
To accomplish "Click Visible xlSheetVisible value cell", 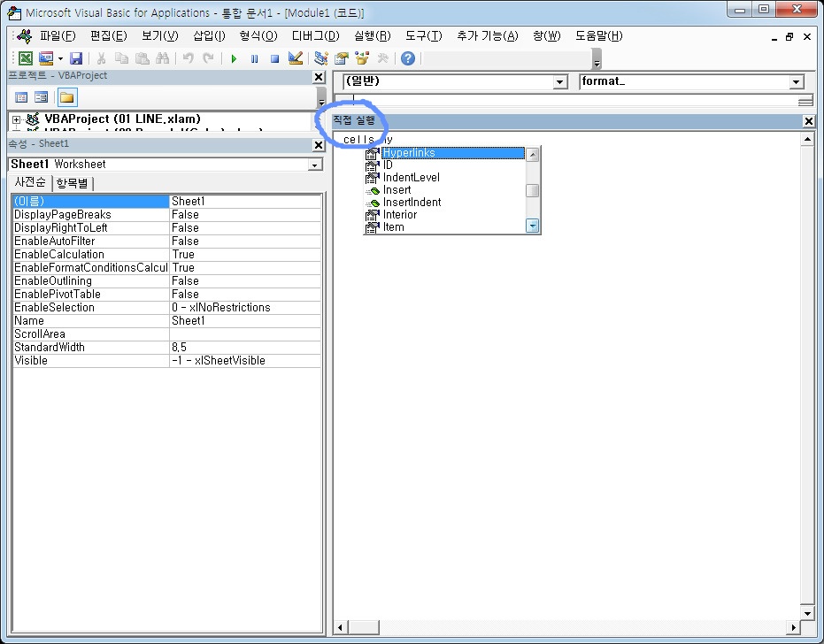I will pyautogui.click(x=245, y=360).
